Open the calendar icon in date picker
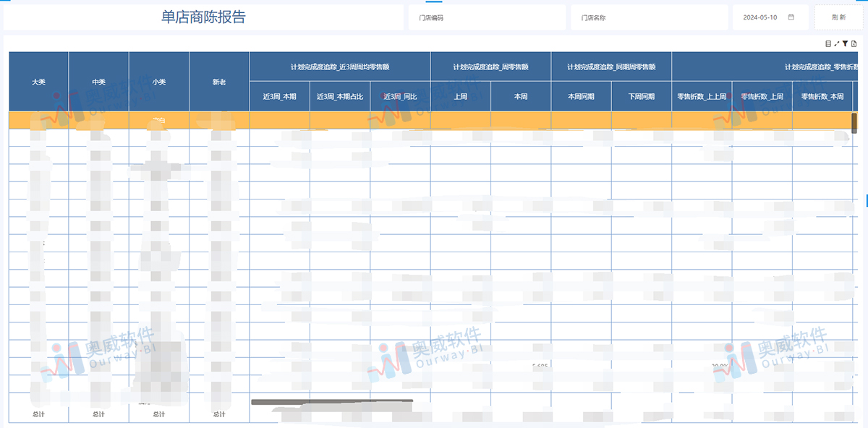Viewport: 868px width, 428px height. 791,17
